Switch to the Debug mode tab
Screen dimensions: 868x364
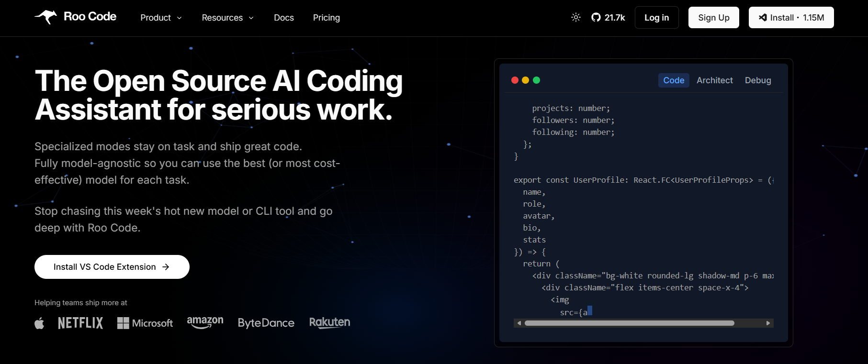[758, 80]
